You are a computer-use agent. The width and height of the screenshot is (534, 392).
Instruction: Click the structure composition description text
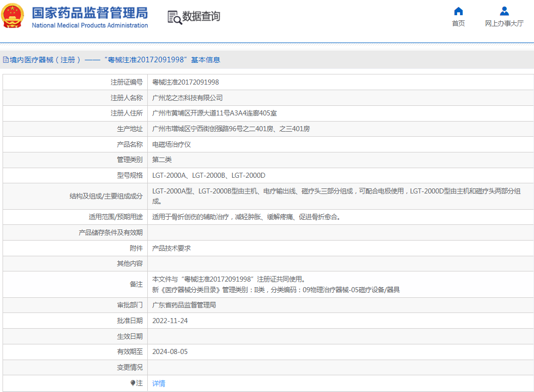click(x=337, y=197)
